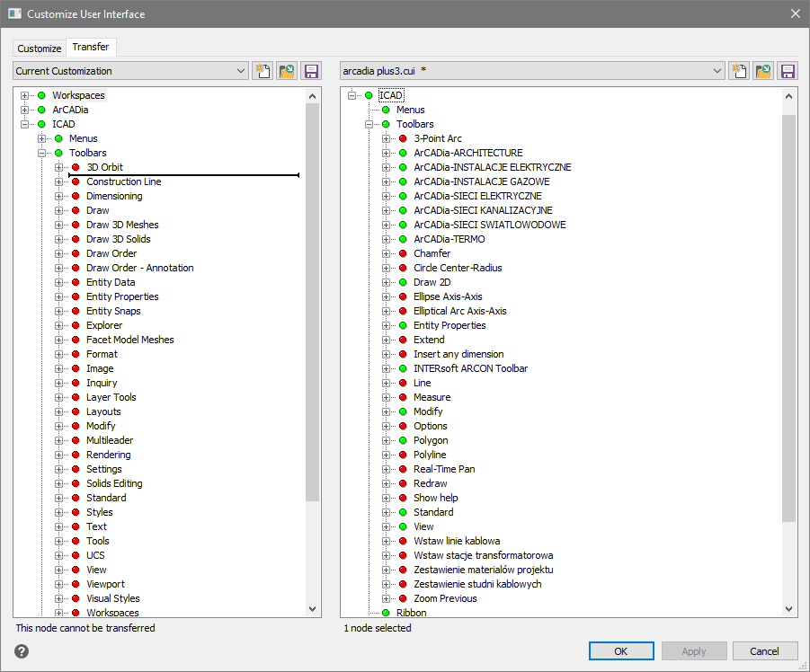Open the help question mark icon
Image resolution: width=810 pixels, height=672 pixels.
[22, 651]
